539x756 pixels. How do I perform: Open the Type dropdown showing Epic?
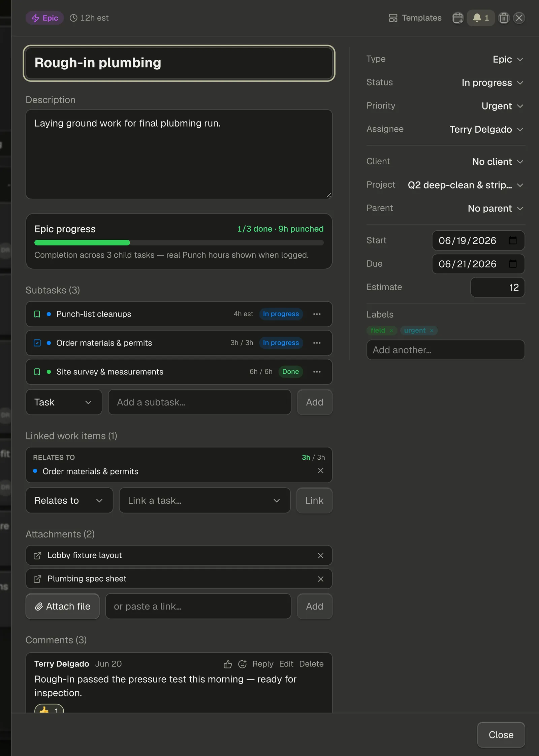tap(508, 59)
